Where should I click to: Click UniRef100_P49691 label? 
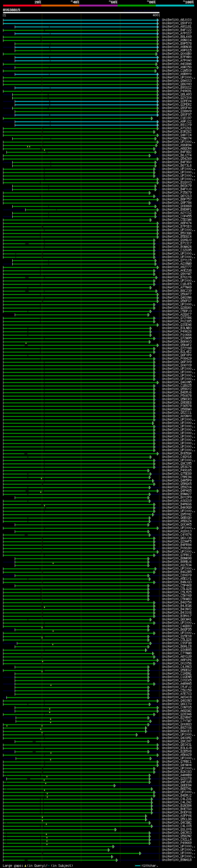(x=177, y=91)
